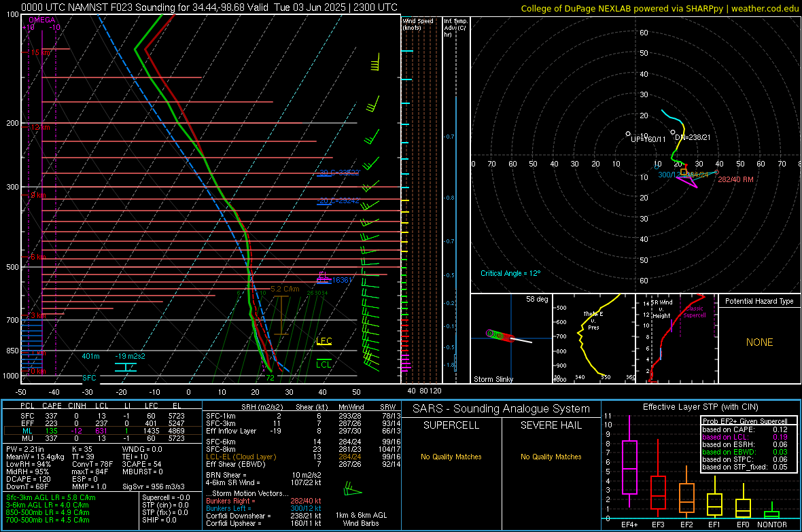
Task: Click the "SUPERCELL" column heading
Action: pyautogui.click(x=451, y=425)
